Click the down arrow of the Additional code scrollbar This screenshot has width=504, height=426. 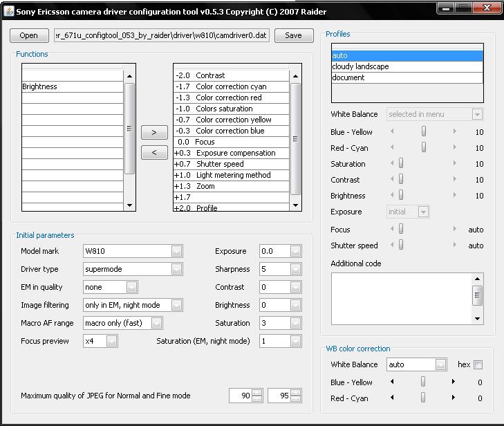point(477,319)
